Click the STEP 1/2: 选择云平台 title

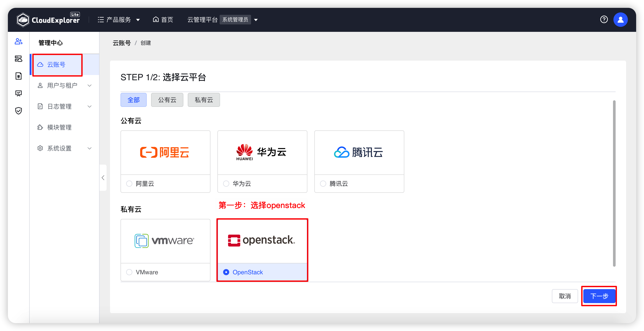(163, 77)
